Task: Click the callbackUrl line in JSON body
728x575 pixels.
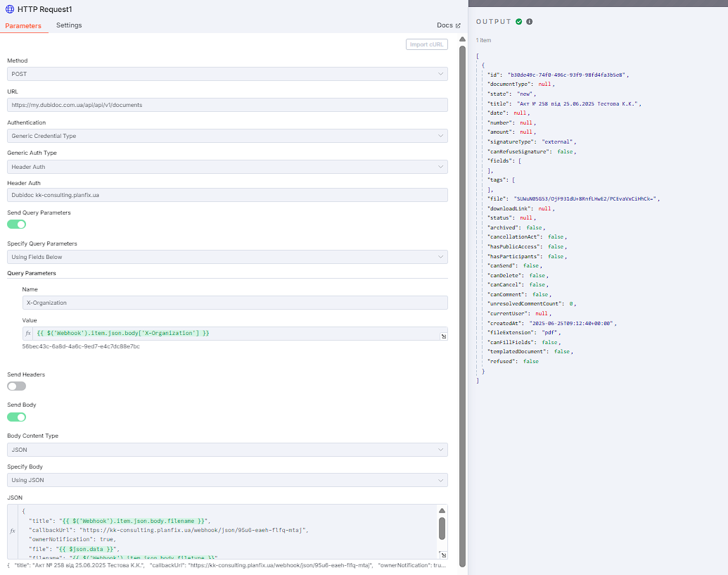Action: [168, 530]
